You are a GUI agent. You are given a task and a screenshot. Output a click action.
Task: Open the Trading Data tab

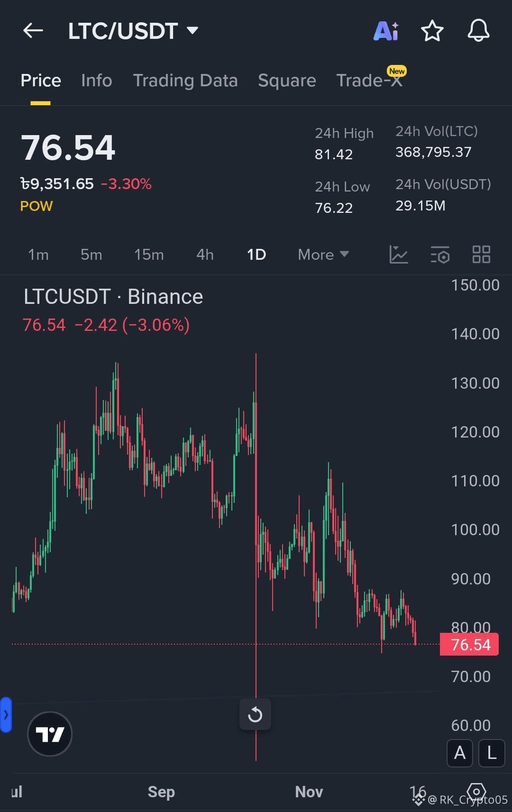[185, 81]
